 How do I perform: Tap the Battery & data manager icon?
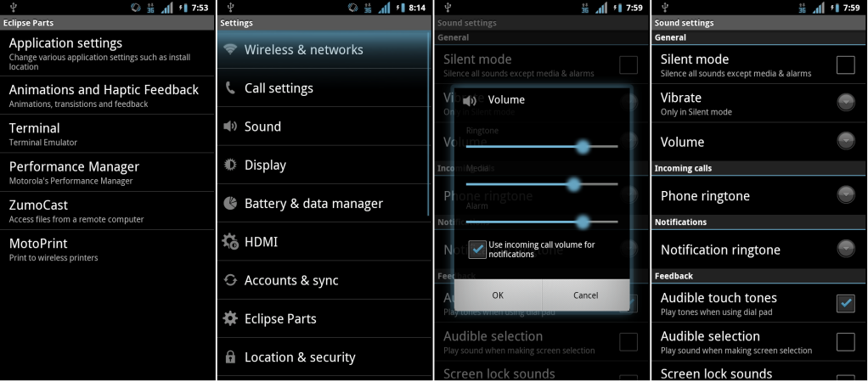click(230, 203)
